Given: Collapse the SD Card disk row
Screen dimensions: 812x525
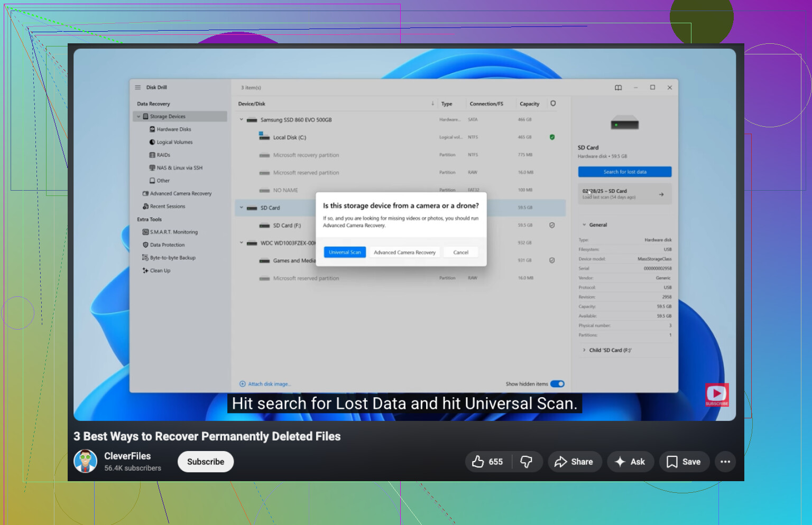Looking at the screenshot, I should [242, 208].
